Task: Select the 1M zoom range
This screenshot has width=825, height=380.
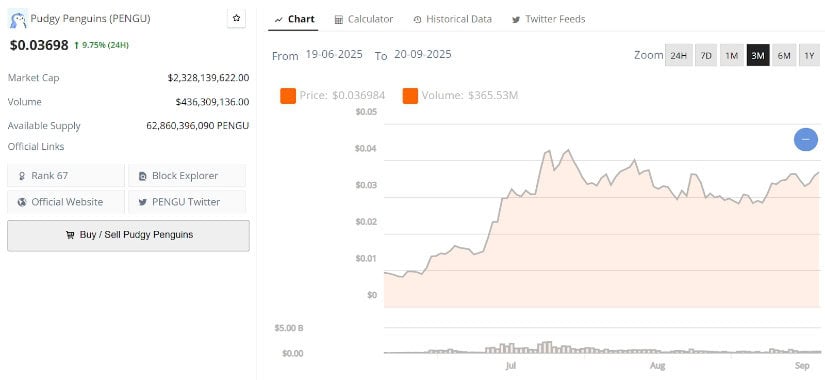Action: [731, 55]
